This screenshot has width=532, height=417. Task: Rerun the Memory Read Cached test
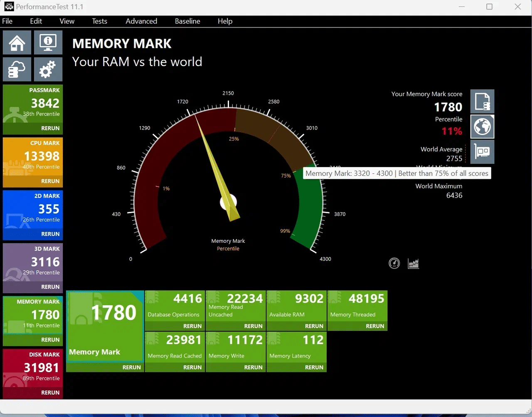point(192,368)
